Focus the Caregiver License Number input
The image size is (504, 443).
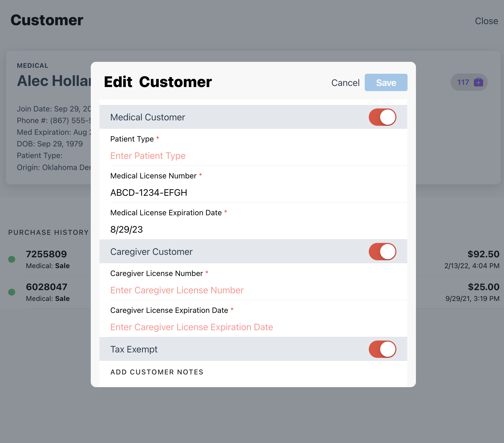[x=177, y=290]
